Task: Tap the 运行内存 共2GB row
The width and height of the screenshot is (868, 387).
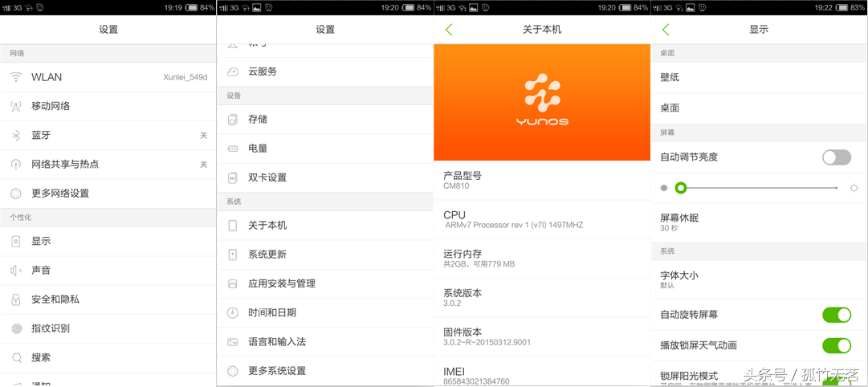Action: click(542, 259)
